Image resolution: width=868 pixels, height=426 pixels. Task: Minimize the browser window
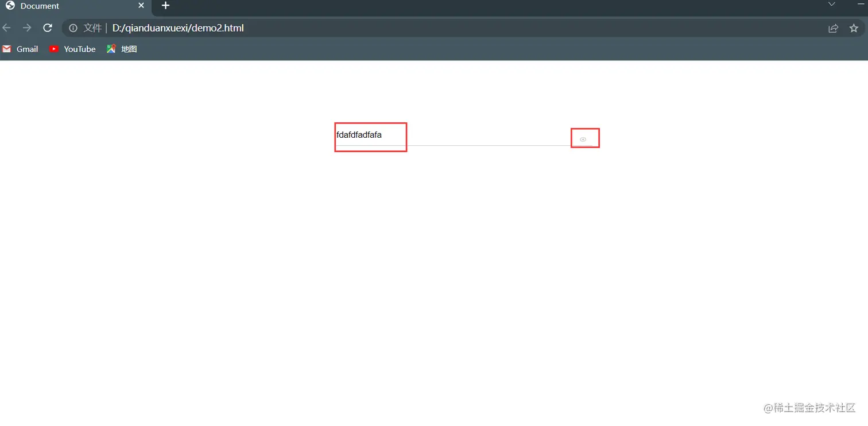point(861,5)
